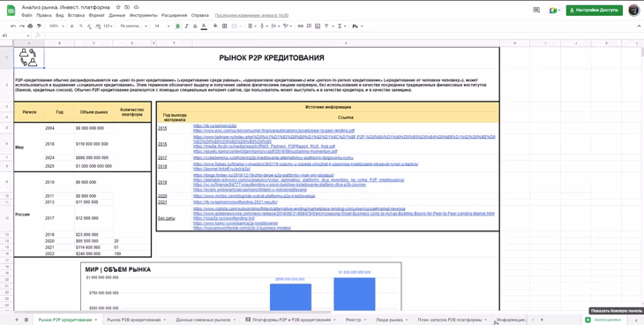Open the fill color picker
This screenshot has width=644, height=325.
tap(215, 26)
